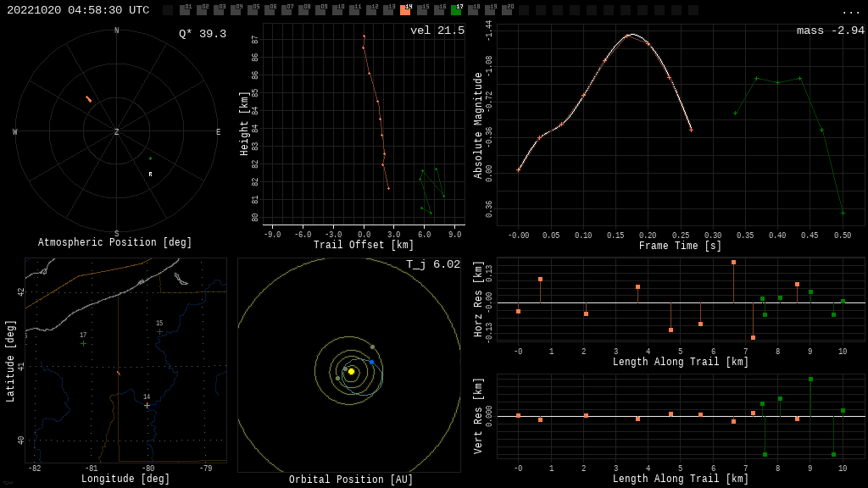This screenshot has width=868, height=488.
Task: Click station 14 orange cross on map
Action: (147, 406)
